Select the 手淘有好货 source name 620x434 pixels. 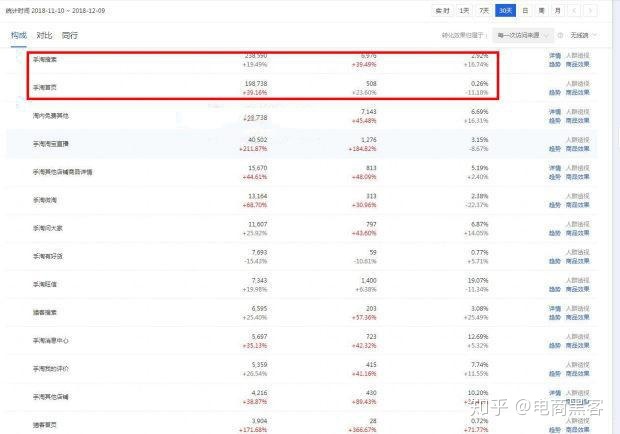[x=47, y=256]
